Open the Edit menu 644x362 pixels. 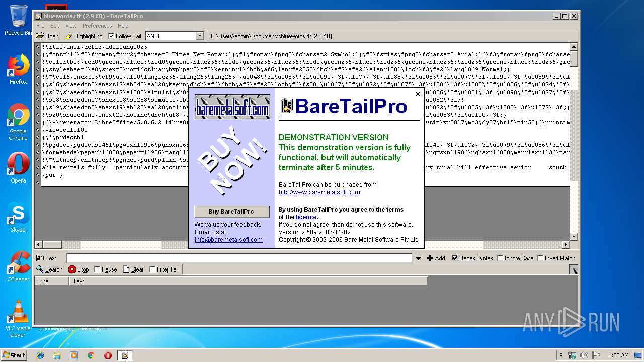[55, 26]
